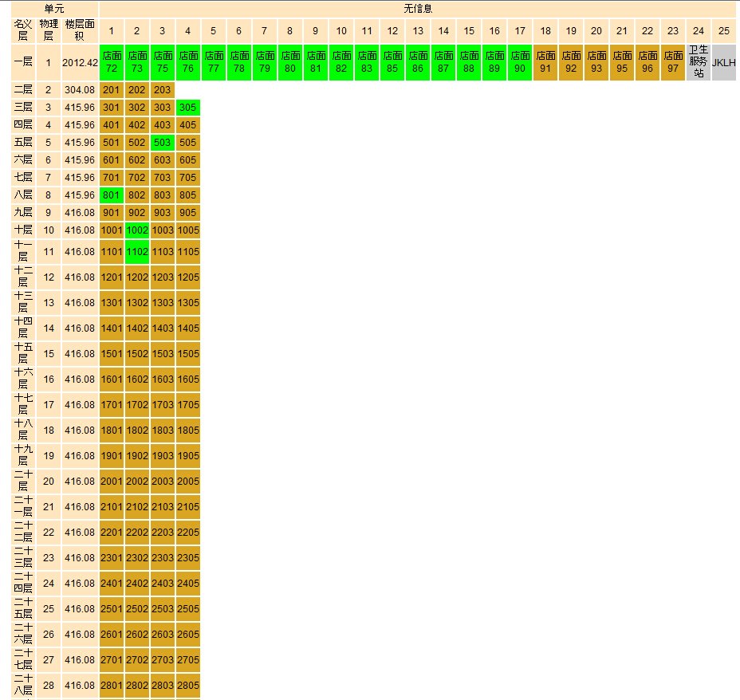Choose unit 2702 cell
Image resolution: width=740 pixels, height=700 pixels.
click(137, 659)
